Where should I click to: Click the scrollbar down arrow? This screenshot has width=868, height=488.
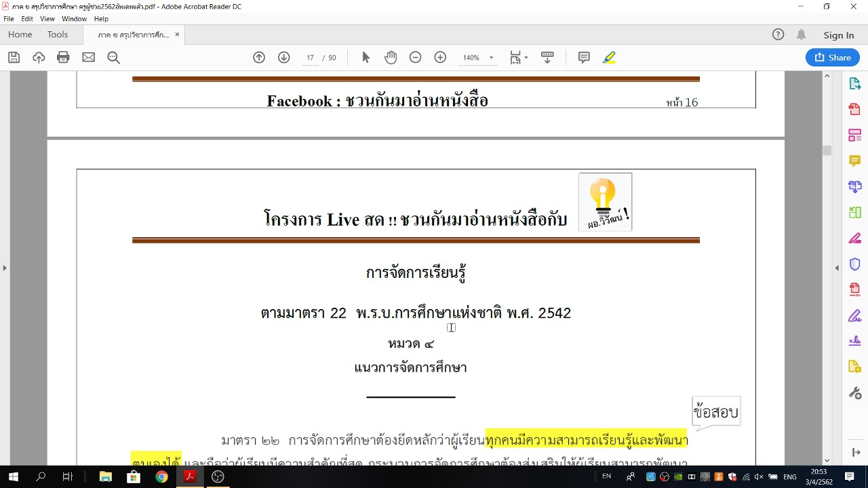pyautogui.click(x=827, y=460)
